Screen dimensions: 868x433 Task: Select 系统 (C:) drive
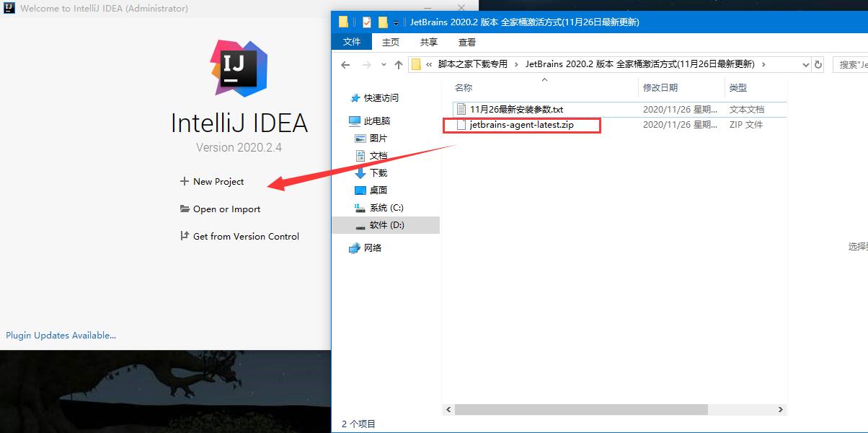click(x=386, y=208)
